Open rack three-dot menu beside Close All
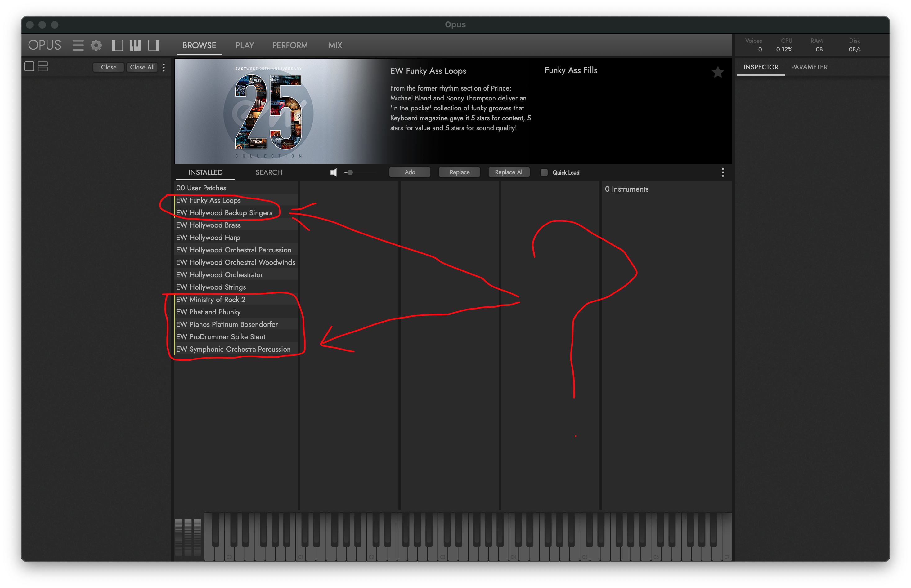 click(164, 67)
